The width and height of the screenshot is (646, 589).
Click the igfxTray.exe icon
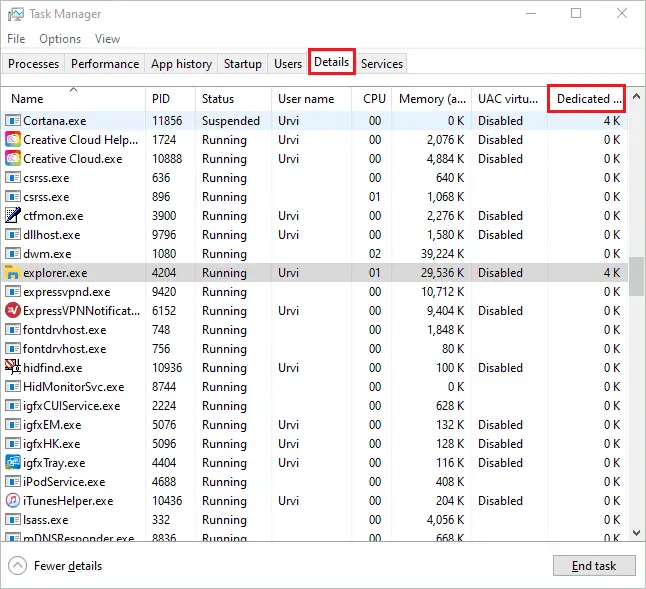pos(12,463)
